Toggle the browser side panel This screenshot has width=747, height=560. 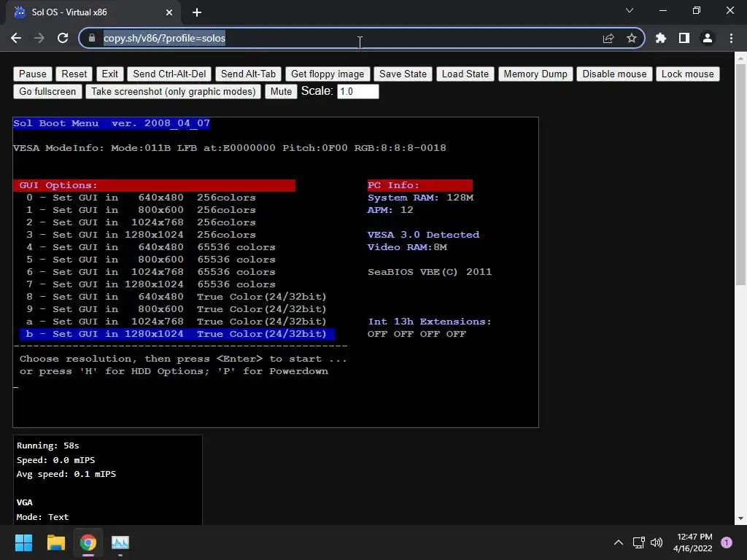click(x=684, y=38)
